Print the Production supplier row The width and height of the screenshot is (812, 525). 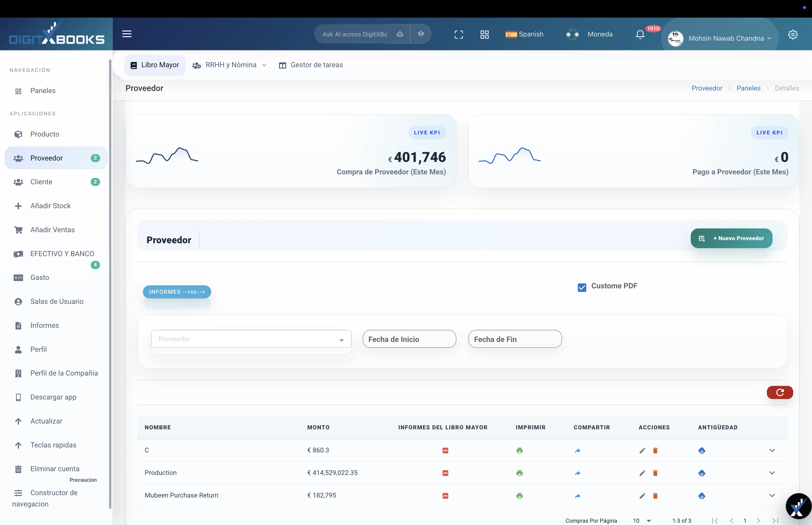pos(519,473)
